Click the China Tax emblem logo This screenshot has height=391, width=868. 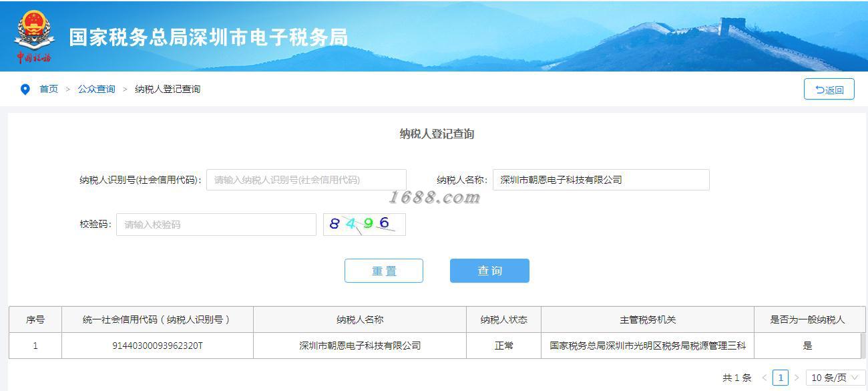tap(35, 37)
